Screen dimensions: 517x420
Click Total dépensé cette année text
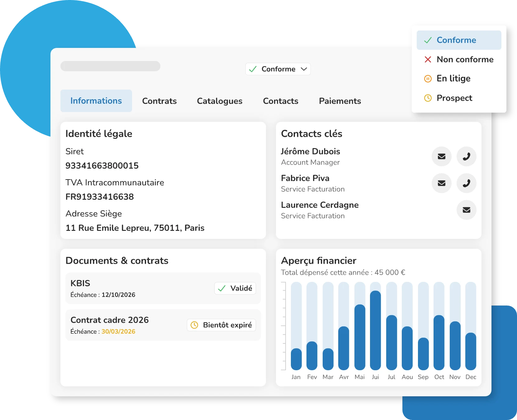click(343, 273)
